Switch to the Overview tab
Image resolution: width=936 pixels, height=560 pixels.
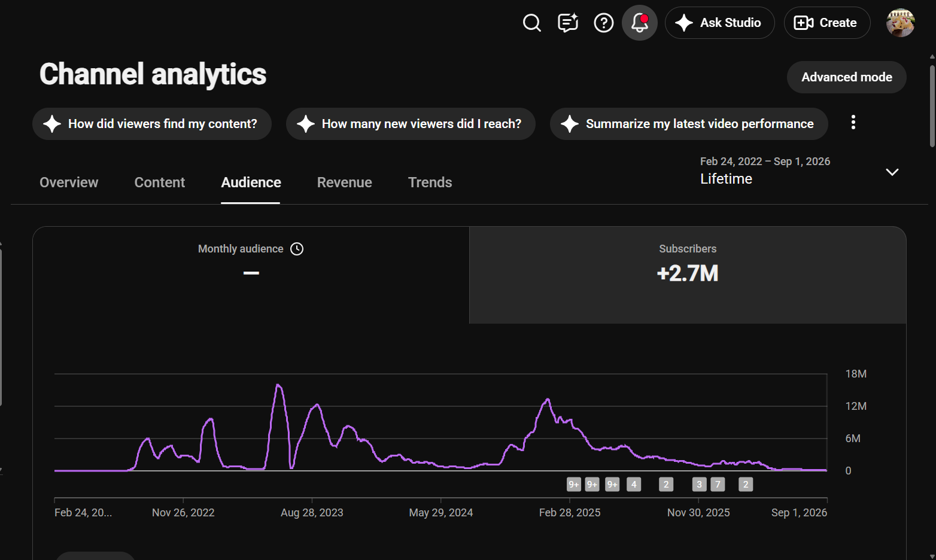pyautogui.click(x=69, y=182)
